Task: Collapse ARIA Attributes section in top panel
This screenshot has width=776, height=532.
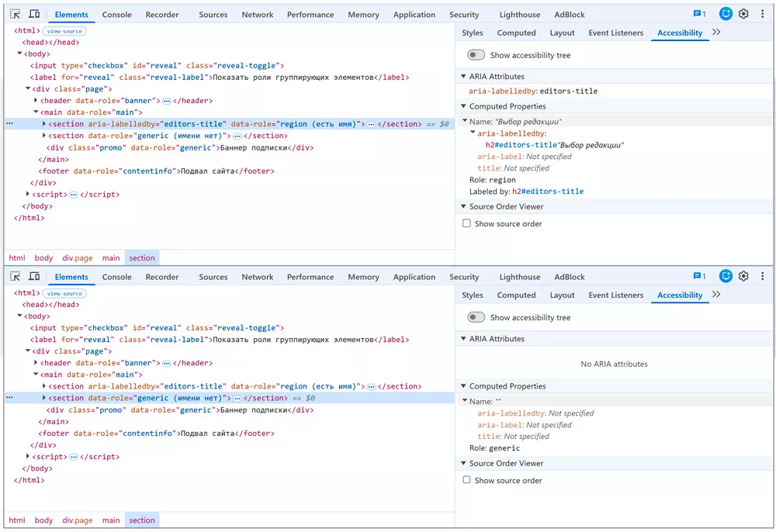Action: tap(463, 77)
